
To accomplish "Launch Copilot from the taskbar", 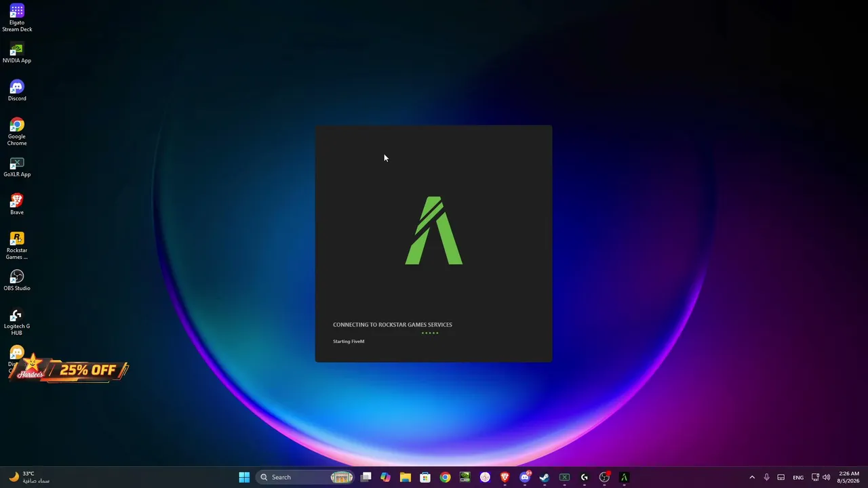I will 386,477.
